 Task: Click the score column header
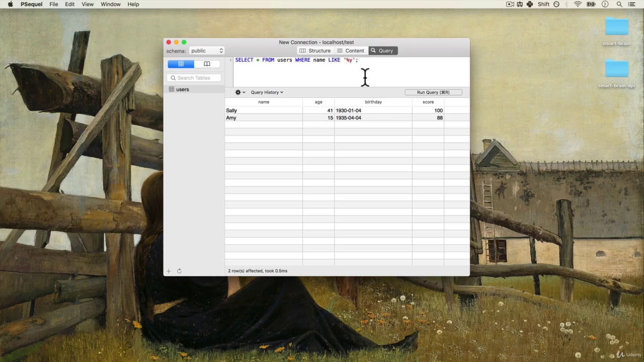428,102
